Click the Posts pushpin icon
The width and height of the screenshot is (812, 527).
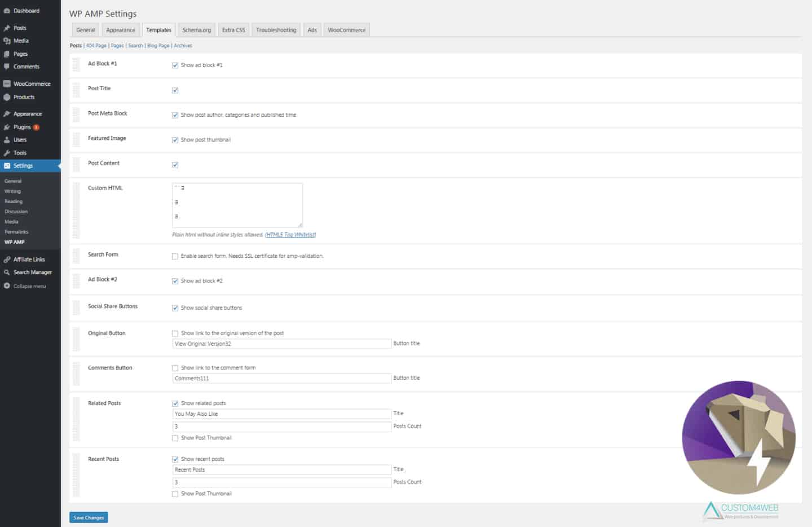coord(7,28)
